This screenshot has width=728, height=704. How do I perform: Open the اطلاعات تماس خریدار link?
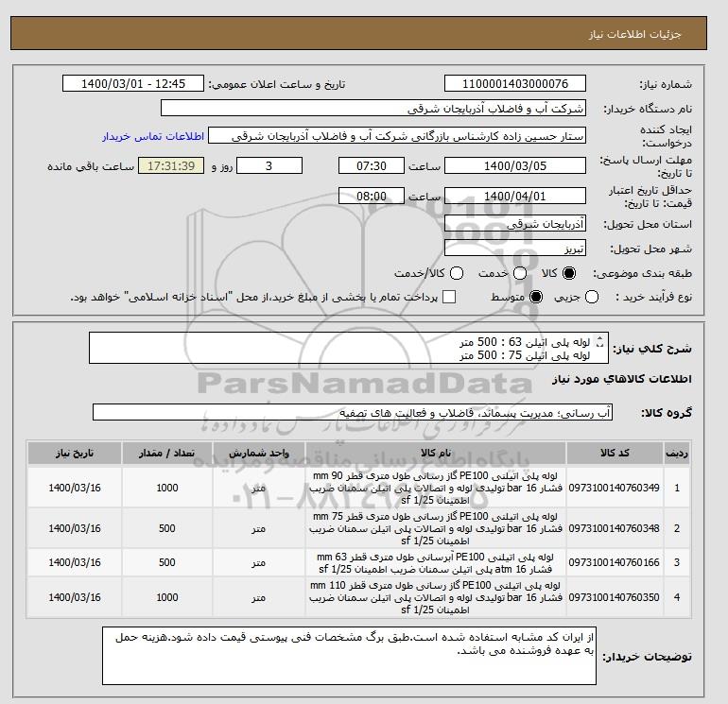click(x=153, y=136)
